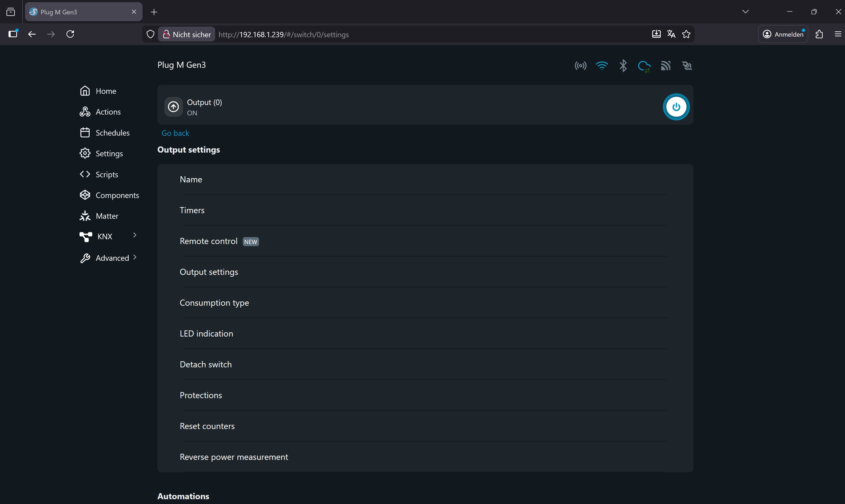The image size is (845, 504).
Task: Expand the Remote control section
Action: pyautogui.click(x=208, y=241)
